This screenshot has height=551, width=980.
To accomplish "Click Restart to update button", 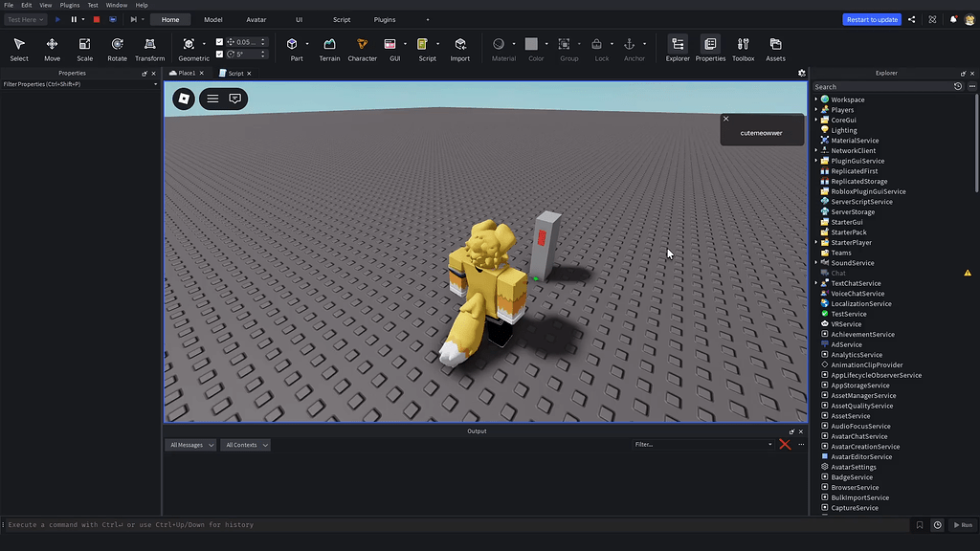I will pyautogui.click(x=872, y=19).
